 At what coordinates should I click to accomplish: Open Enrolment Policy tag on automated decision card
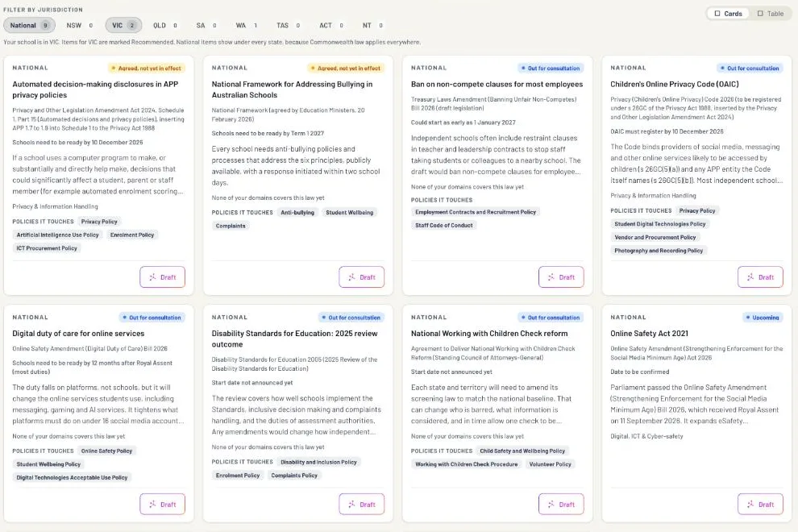(132, 235)
